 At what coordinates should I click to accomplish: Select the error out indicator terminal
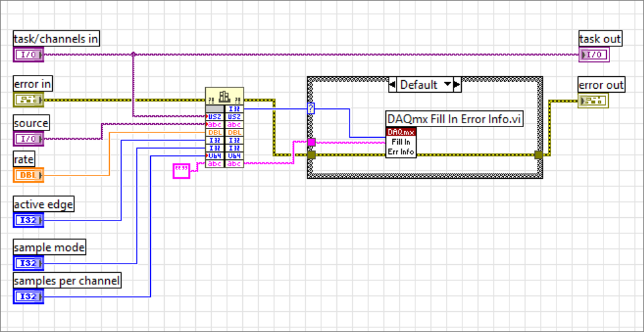[x=593, y=100]
